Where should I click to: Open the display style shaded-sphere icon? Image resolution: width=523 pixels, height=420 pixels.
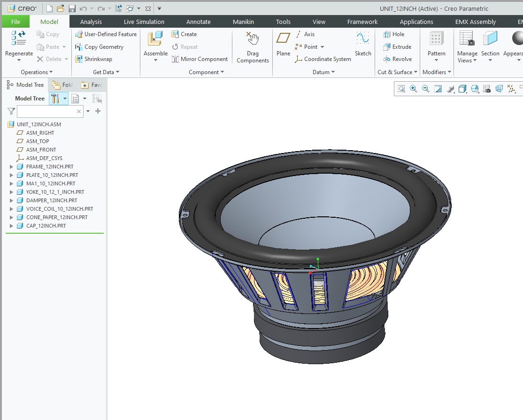click(450, 89)
